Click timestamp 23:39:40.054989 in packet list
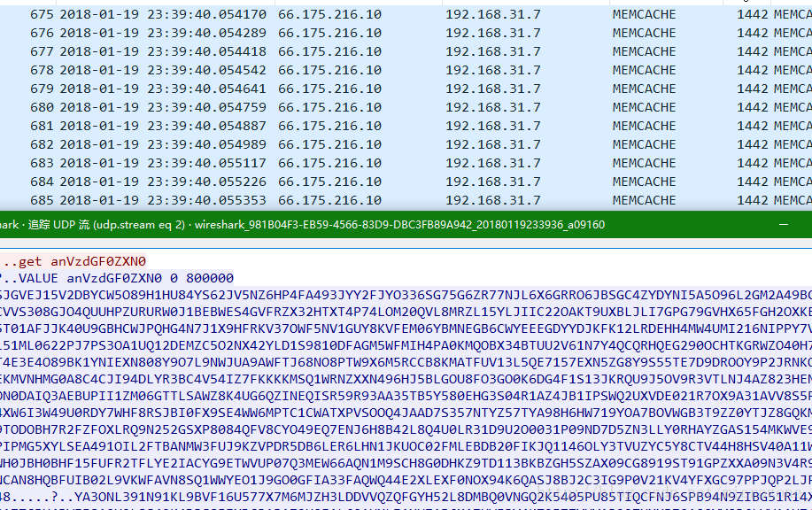The width and height of the screenshot is (812, 510). pos(206,145)
